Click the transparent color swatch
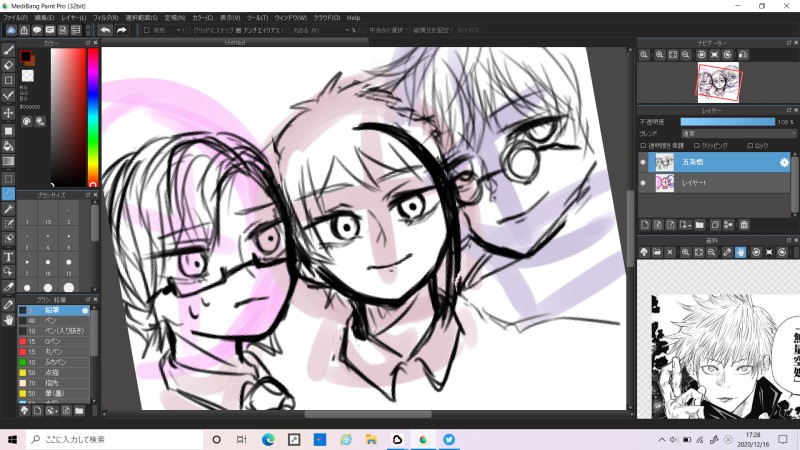800x450 pixels. coord(28,76)
